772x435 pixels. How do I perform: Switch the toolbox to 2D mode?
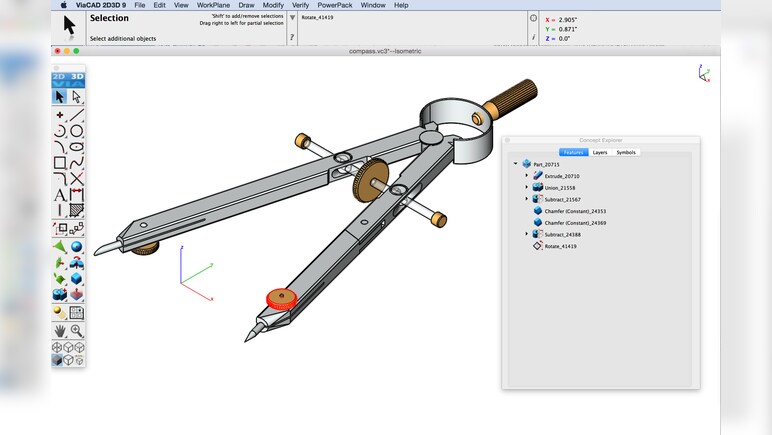pos(59,77)
